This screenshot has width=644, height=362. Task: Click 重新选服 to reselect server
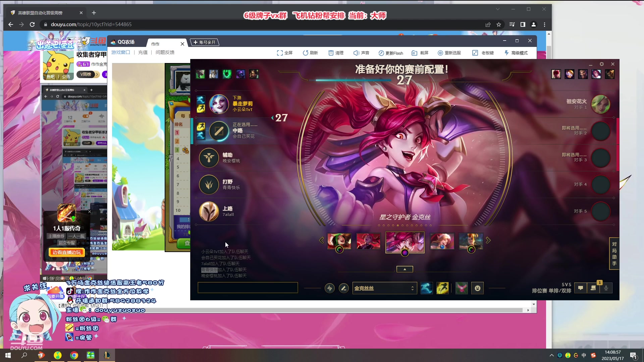click(x=449, y=53)
